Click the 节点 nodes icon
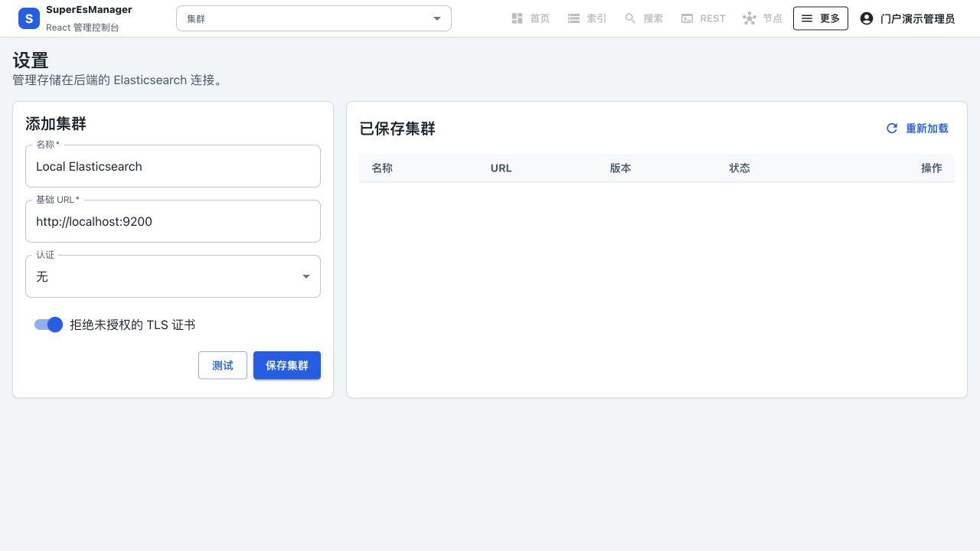Viewport: 980px width, 551px height. point(749,18)
